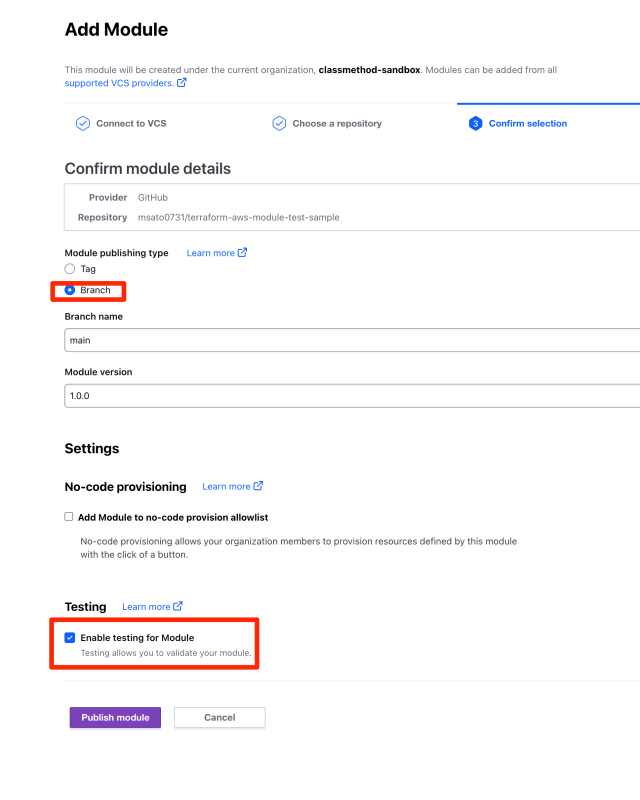The height and width of the screenshot is (800, 640).
Task: Select the Branch publishing type radio button
Action: click(x=70, y=290)
